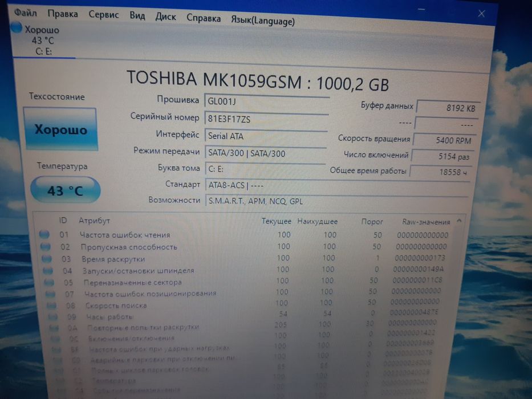The height and width of the screenshot is (399, 532).
Task: Click status icon for attribute 04
Action: pos(48,271)
